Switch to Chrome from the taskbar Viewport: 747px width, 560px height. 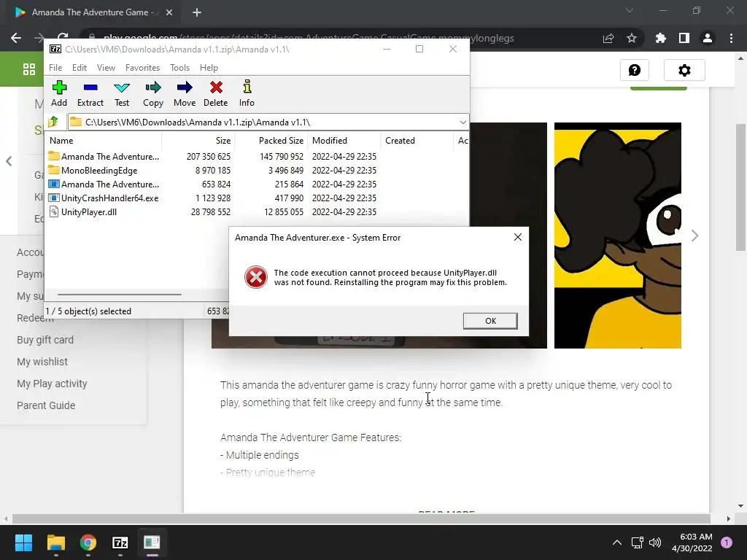[88, 542]
